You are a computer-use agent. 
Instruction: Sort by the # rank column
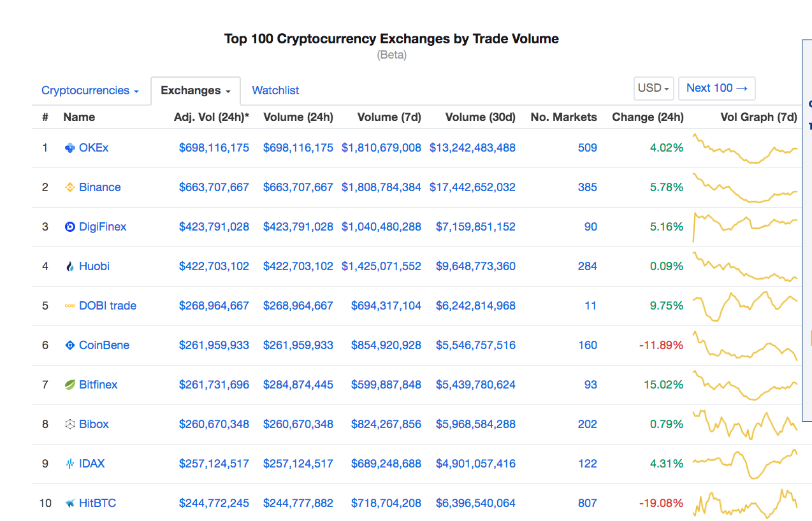(45, 117)
